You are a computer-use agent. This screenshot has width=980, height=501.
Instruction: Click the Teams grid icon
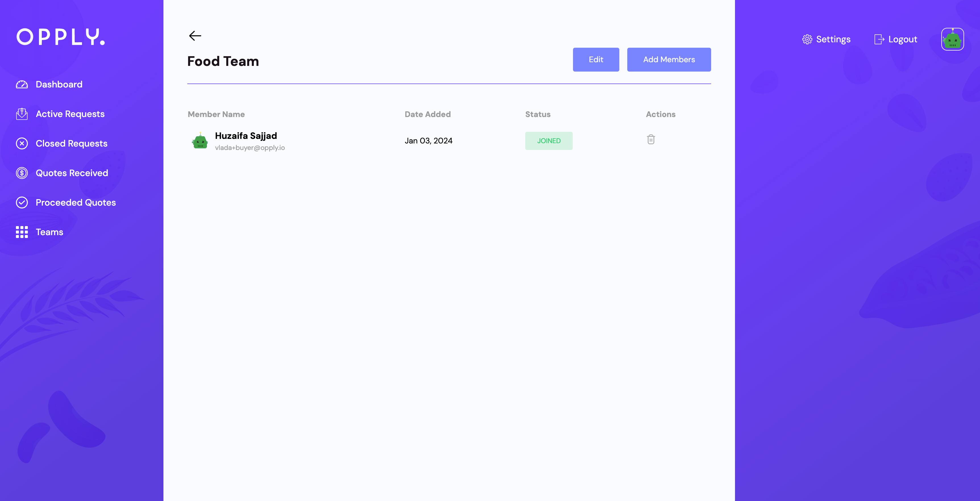(22, 232)
